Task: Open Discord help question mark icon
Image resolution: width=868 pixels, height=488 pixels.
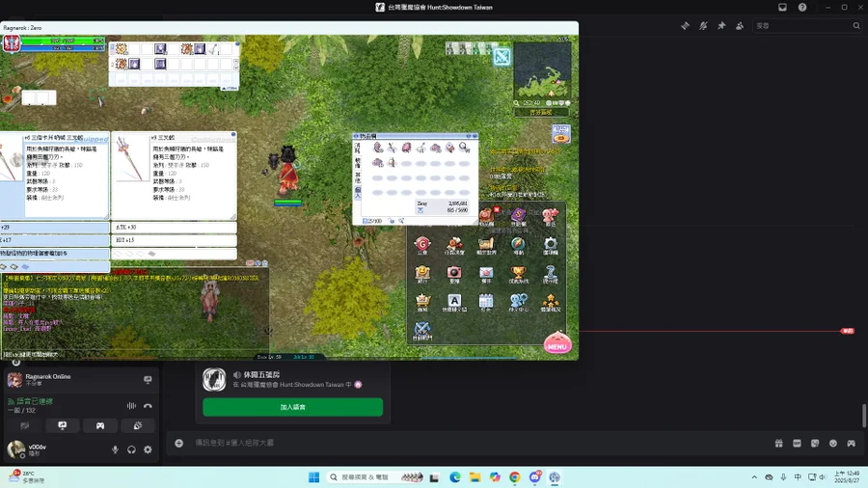Action: (802, 7)
